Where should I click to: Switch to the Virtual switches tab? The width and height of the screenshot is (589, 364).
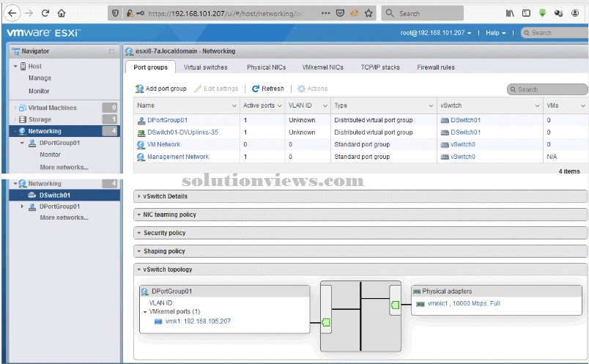tap(205, 67)
